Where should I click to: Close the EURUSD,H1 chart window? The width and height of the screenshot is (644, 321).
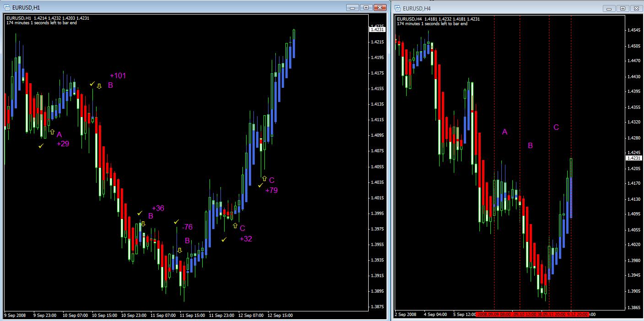coord(380,7)
